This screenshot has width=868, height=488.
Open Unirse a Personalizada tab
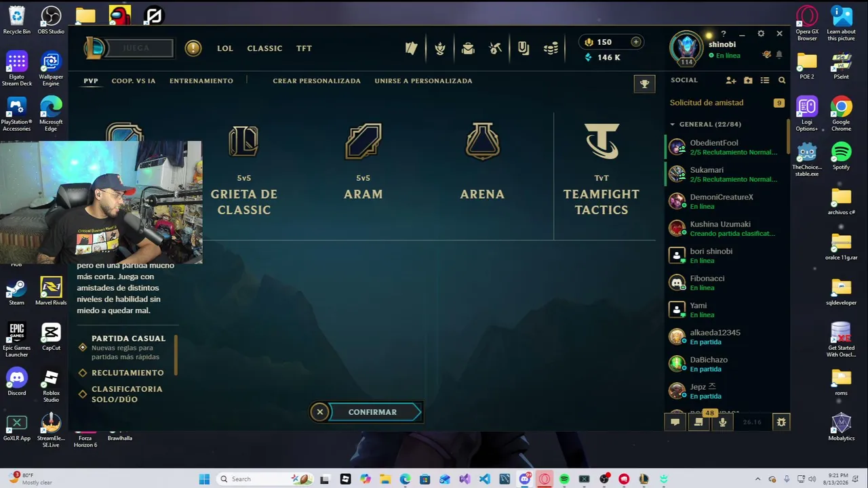[x=423, y=81]
